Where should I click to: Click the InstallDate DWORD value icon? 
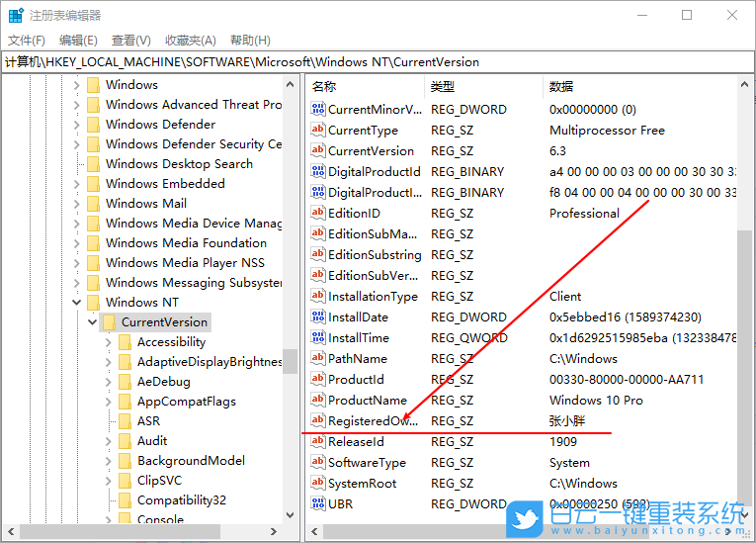click(317, 317)
